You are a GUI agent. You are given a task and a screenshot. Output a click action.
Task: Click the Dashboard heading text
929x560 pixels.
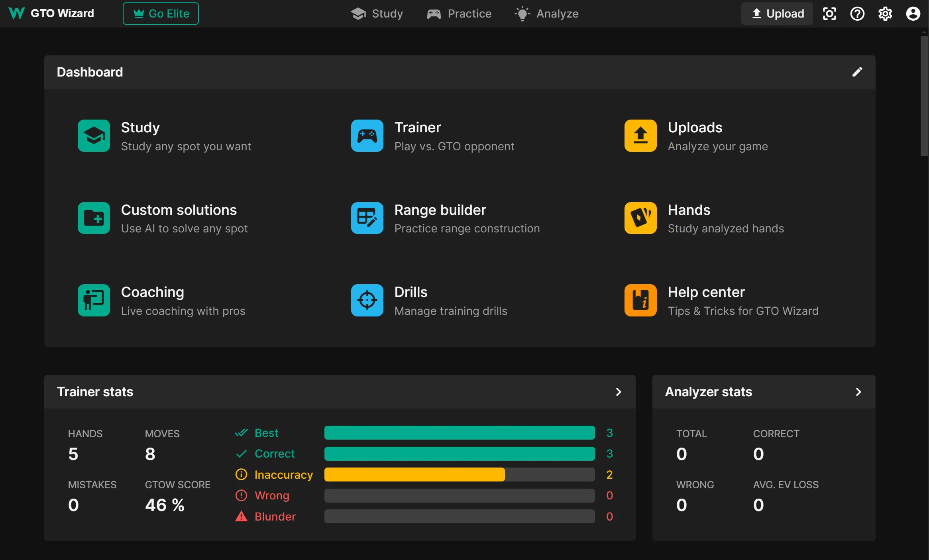[90, 72]
